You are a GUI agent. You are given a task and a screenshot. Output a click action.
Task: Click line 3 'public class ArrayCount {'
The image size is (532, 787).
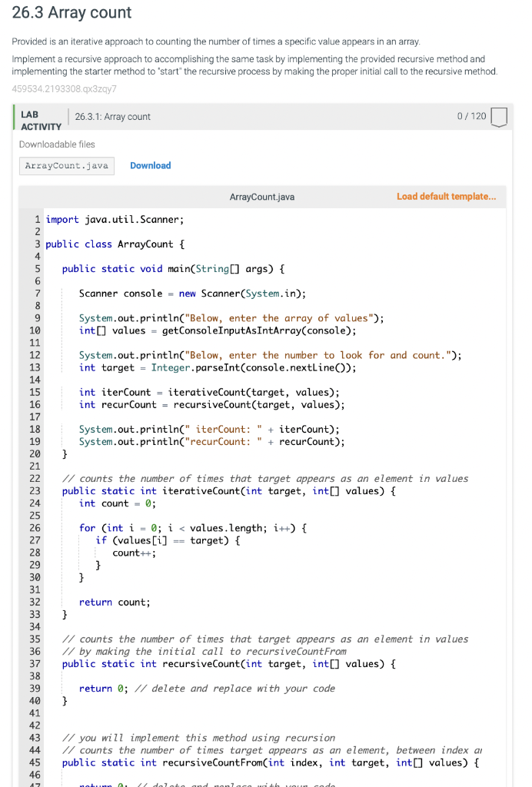(x=115, y=244)
